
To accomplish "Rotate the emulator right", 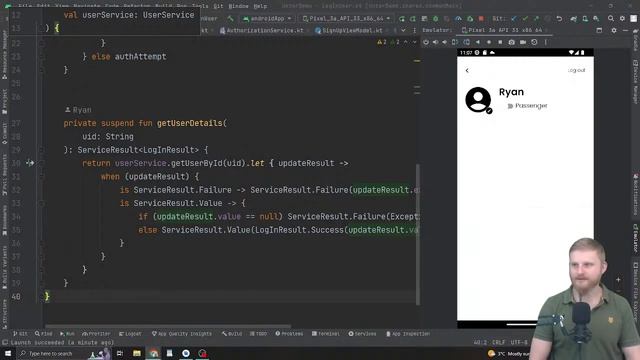I will tap(467, 42).
